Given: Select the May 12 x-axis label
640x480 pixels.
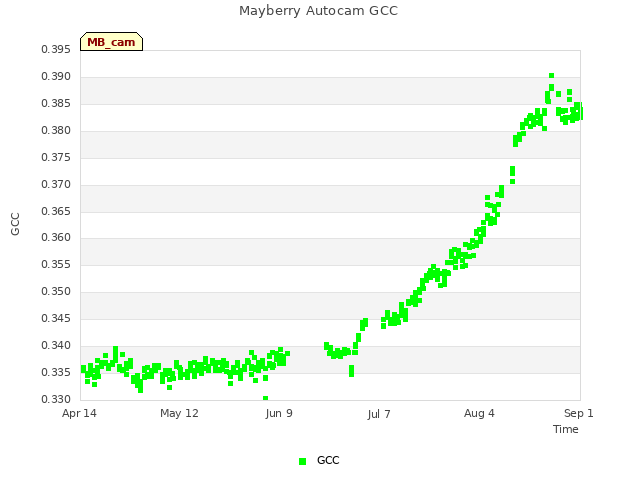Looking at the screenshot, I should (x=179, y=413).
